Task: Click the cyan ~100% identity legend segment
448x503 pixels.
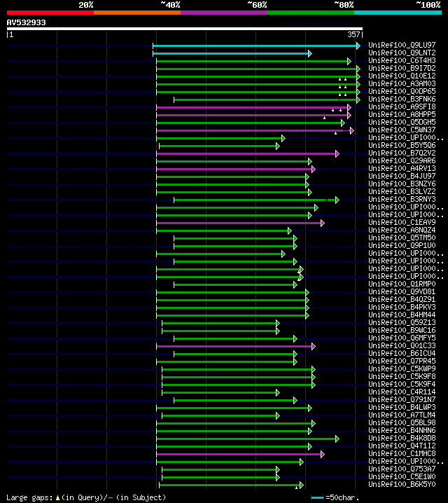Action: pyautogui.click(x=398, y=13)
